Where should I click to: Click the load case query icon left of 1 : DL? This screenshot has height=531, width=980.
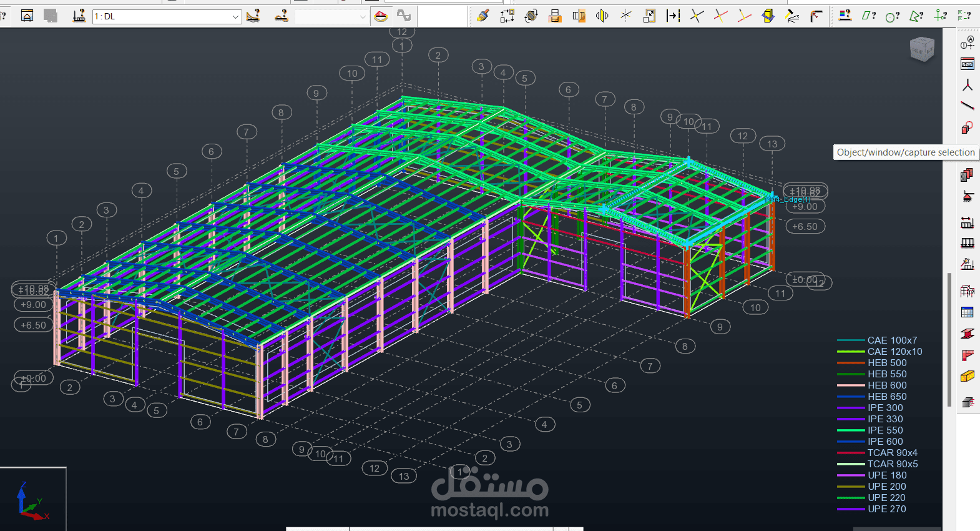coord(79,16)
